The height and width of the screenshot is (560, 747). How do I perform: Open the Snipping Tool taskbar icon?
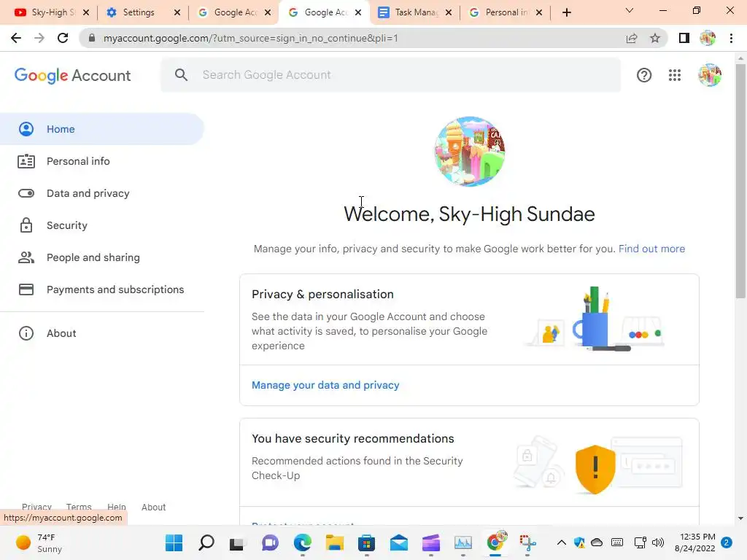(x=527, y=542)
